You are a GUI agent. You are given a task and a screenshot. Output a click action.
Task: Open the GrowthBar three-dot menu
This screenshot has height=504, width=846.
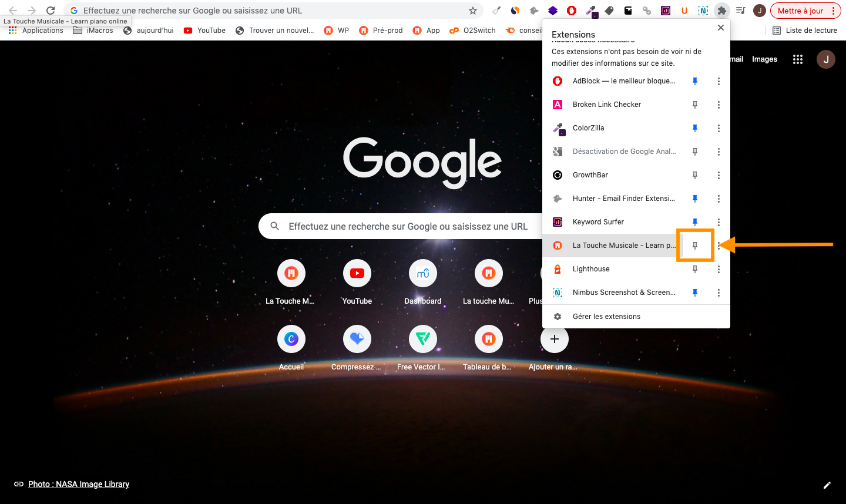coord(719,175)
